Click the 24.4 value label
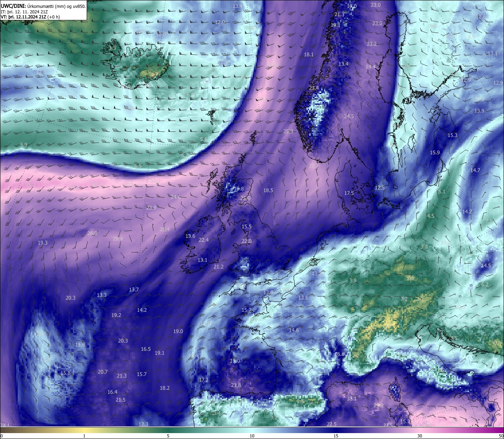This screenshot has width=504, height=439. (x=371, y=67)
